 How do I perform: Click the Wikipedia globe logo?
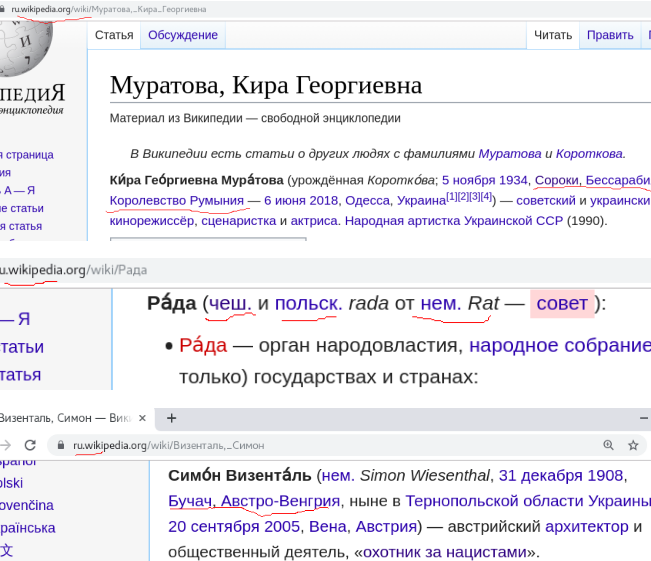coord(25,49)
